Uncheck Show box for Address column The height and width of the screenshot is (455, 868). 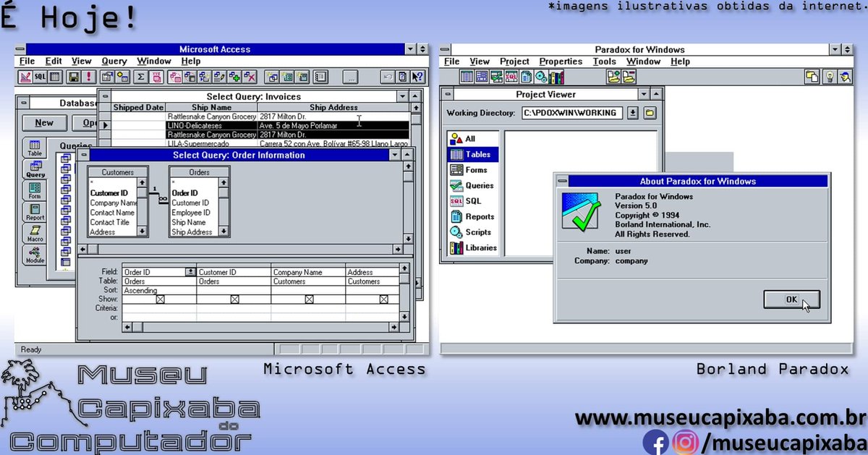(383, 299)
